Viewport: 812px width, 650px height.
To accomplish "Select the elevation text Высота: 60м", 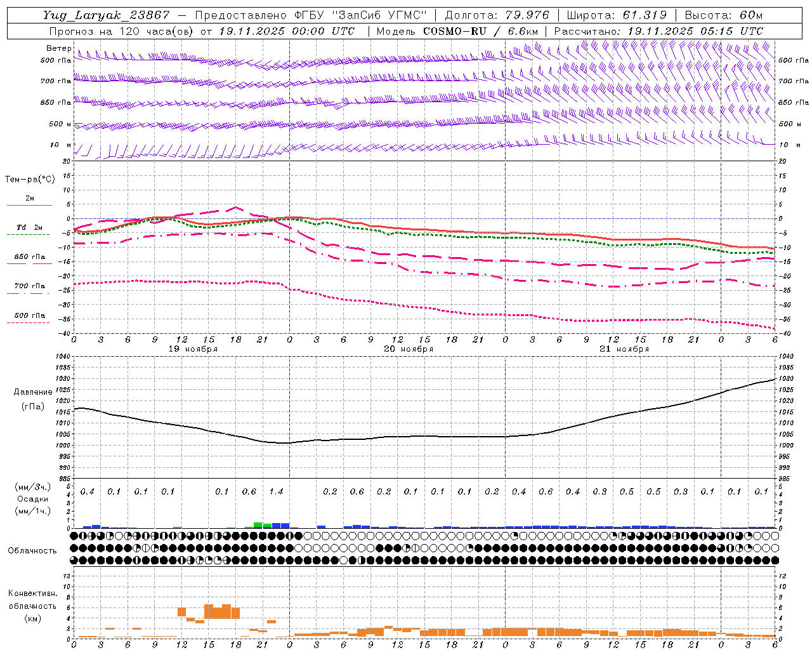I will (724, 15).
